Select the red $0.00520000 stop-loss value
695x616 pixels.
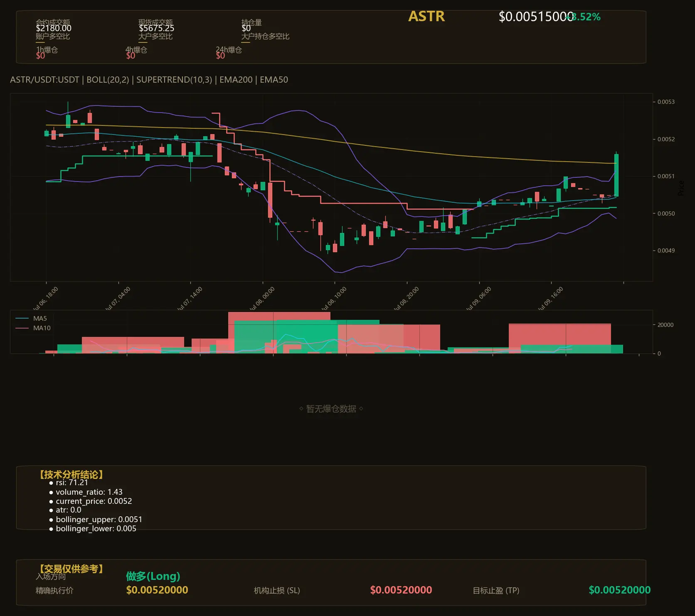(401, 590)
